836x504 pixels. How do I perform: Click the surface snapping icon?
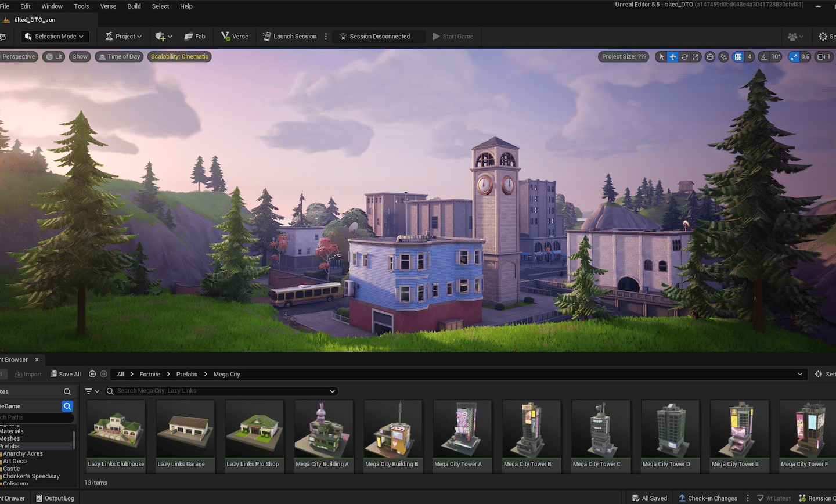click(723, 57)
